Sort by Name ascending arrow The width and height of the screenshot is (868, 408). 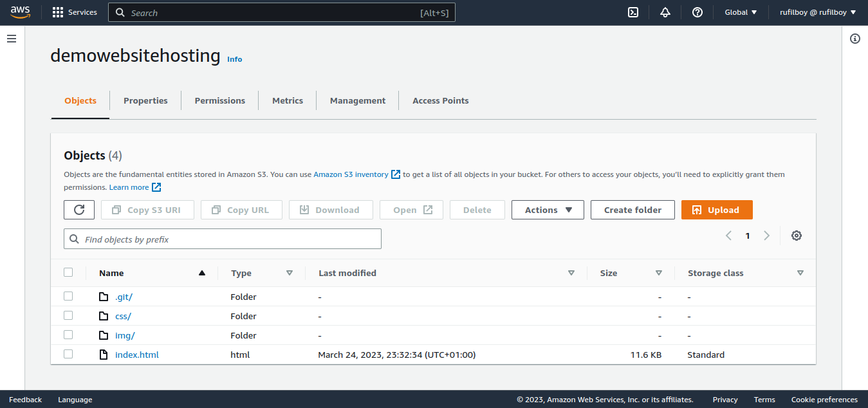[x=202, y=273]
